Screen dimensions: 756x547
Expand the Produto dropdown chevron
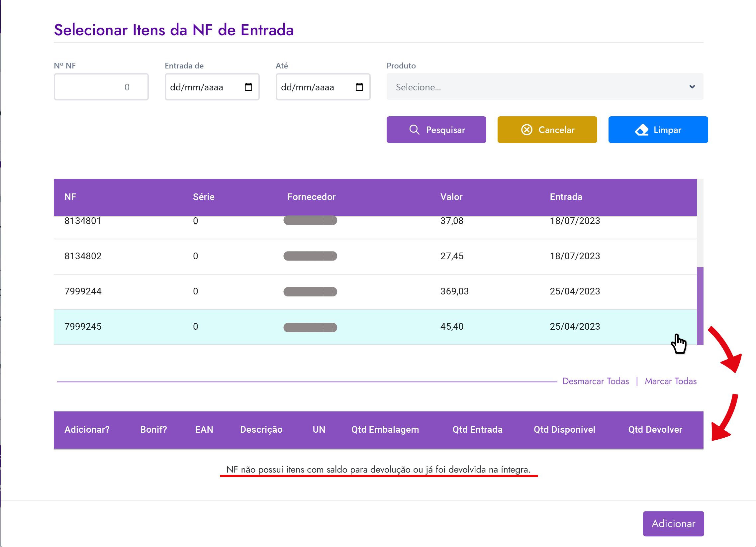click(x=692, y=87)
